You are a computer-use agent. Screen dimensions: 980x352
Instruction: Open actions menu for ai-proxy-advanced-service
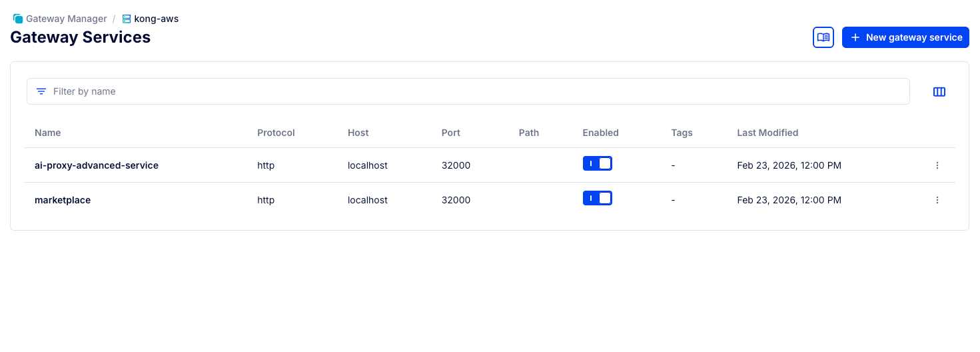[937, 165]
